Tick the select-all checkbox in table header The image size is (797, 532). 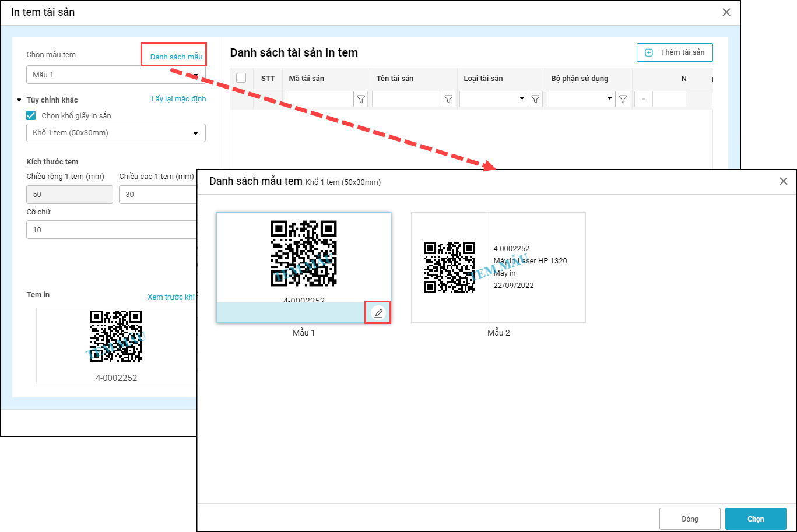[x=241, y=78]
